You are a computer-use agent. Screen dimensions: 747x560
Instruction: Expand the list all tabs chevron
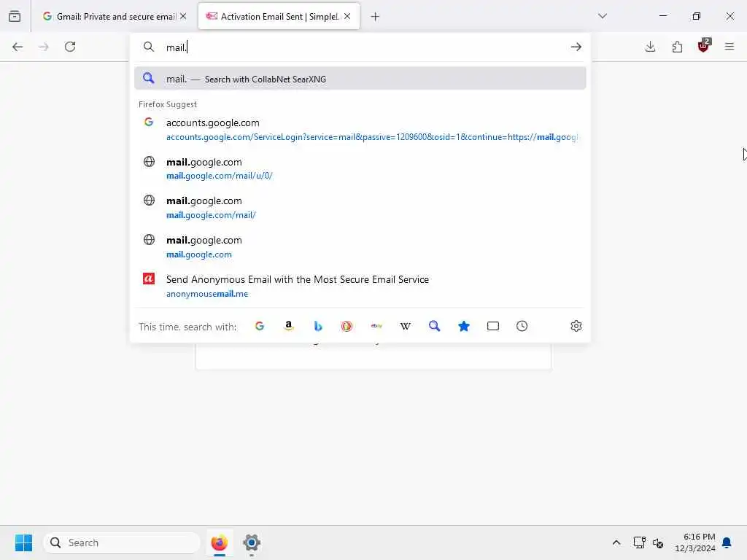[603, 16]
